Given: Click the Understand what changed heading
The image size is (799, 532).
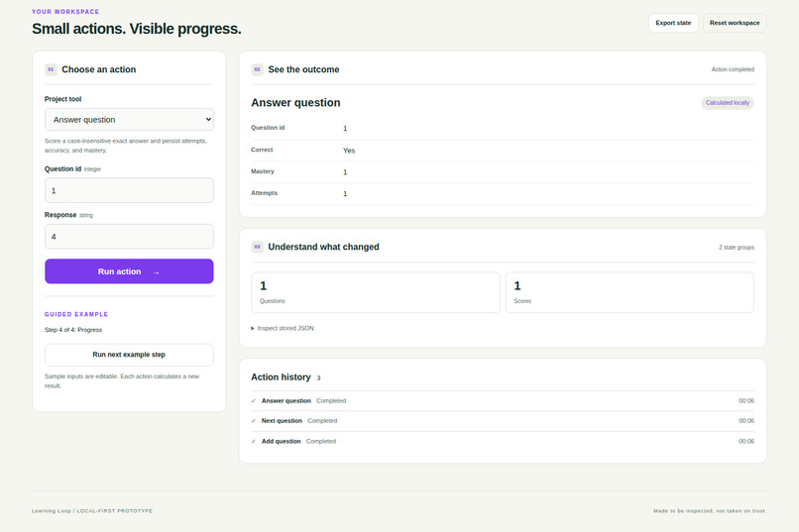Looking at the screenshot, I should (323, 247).
